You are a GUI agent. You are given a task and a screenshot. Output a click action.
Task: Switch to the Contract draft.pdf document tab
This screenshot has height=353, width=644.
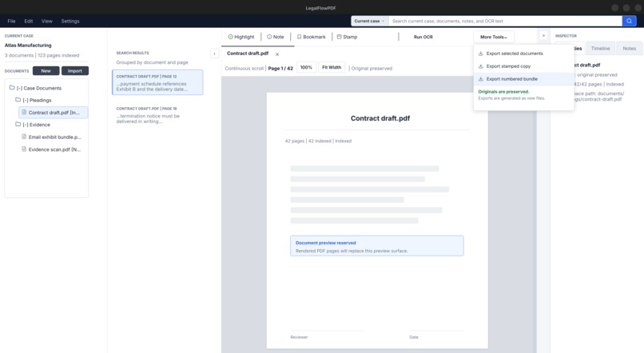pos(248,54)
